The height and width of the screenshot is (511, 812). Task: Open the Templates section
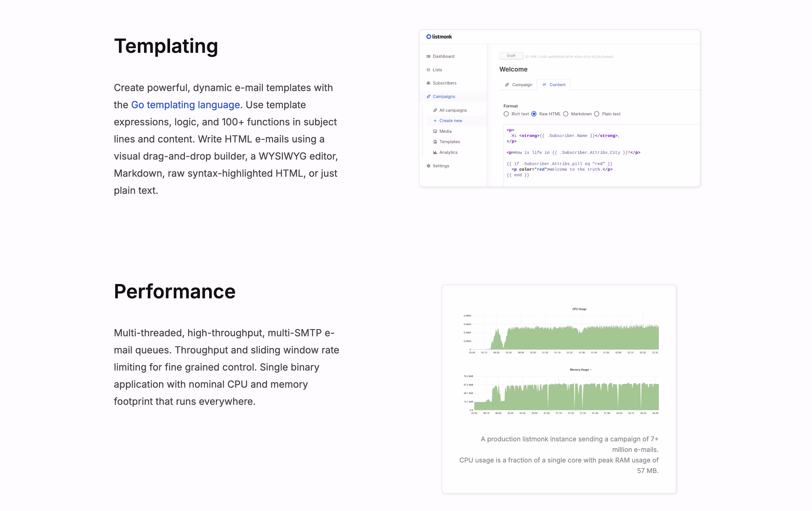(x=449, y=142)
